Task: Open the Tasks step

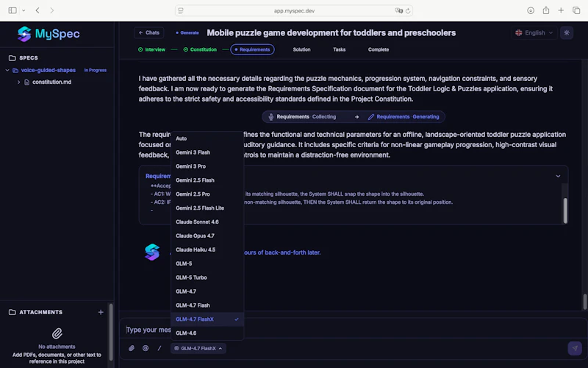Action: 340,49
